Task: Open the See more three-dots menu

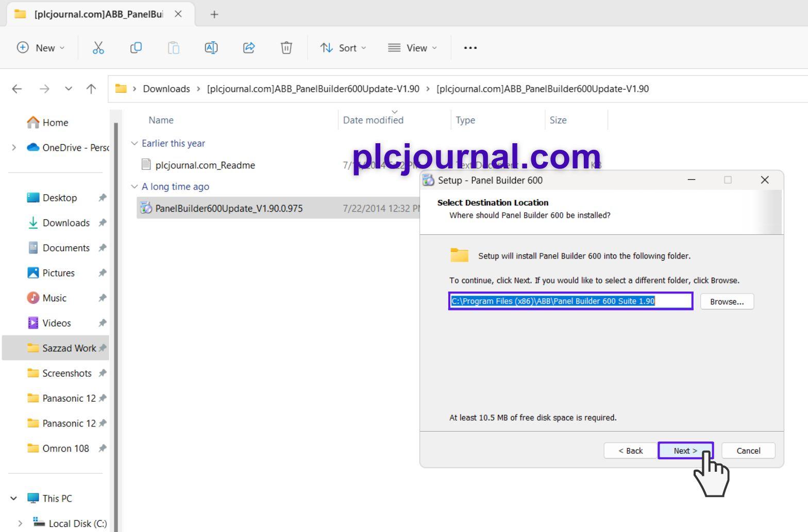Action: point(470,48)
